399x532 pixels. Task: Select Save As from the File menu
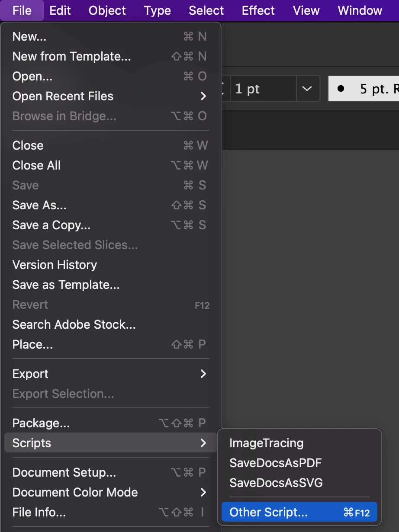click(x=39, y=205)
